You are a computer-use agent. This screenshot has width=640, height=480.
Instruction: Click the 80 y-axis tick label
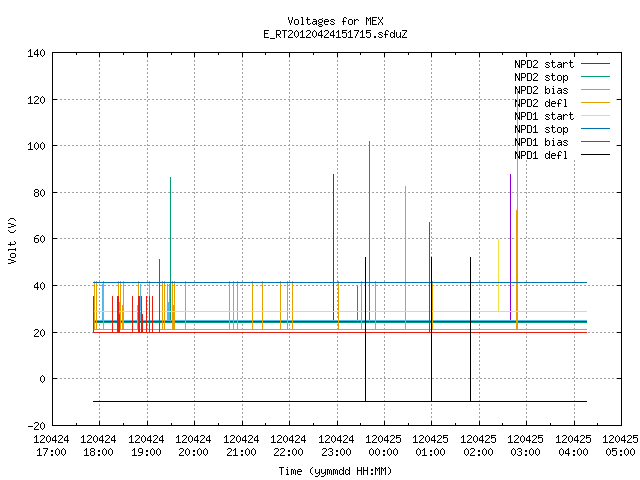(x=39, y=193)
